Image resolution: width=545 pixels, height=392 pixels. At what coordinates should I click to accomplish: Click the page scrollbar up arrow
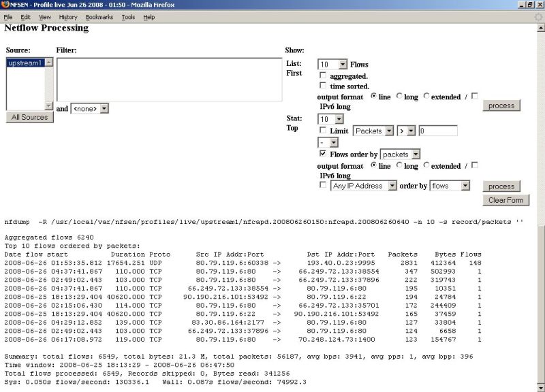[x=540, y=27]
